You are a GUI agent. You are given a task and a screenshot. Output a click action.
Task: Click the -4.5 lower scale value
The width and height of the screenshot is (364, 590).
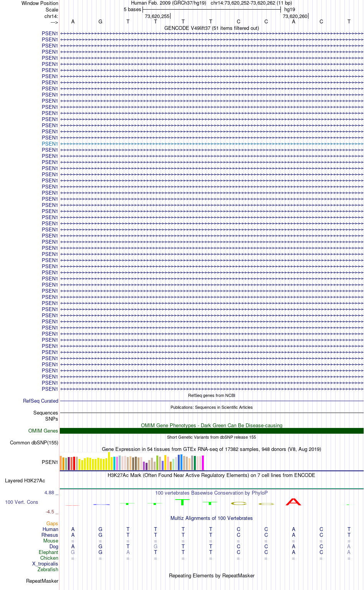click(51, 511)
